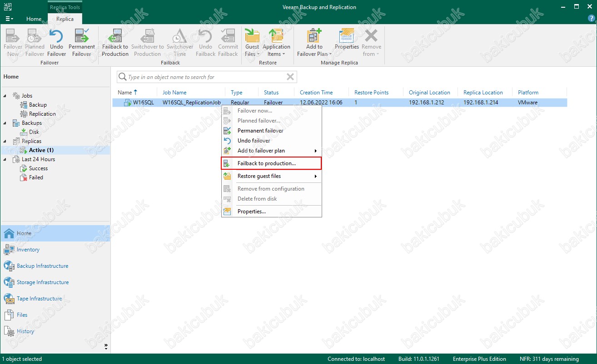Click the Veeam application icon in title bar
The height and width of the screenshot is (364, 597).
(x=7, y=7)
